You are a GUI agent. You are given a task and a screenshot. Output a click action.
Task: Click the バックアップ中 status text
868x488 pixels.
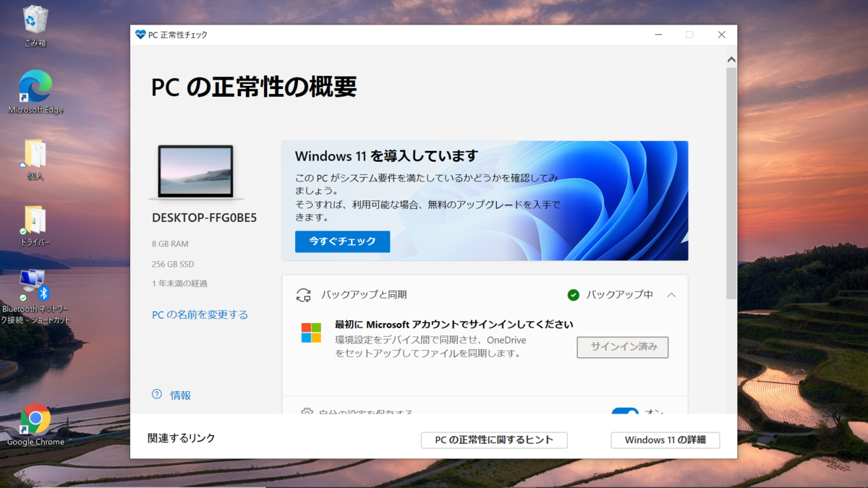[619, 295]
